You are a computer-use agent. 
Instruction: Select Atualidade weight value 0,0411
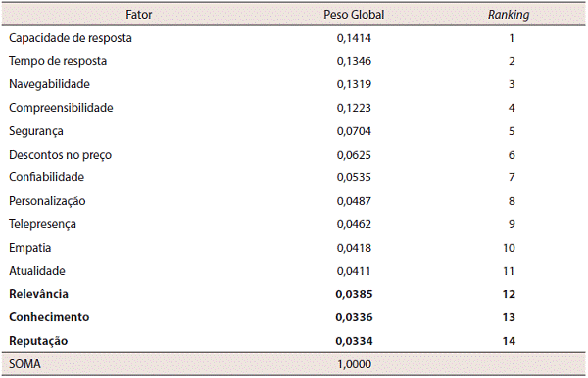[354, 271]
